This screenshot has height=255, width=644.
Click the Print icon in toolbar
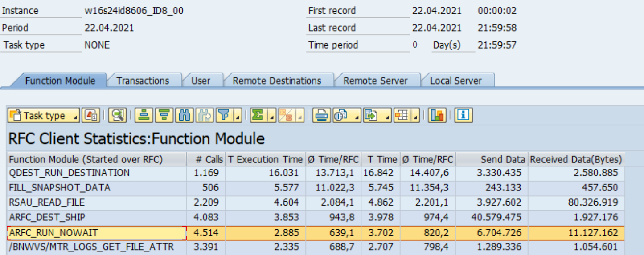pyautogui.click(x=321, y=116)
